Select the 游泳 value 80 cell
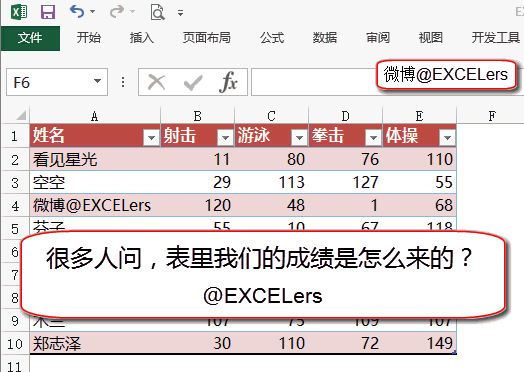524x372 pixels. click(x=272, y=159)
